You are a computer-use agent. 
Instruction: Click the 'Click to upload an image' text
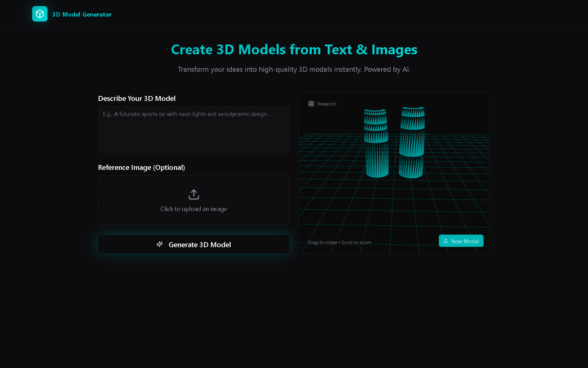point(194,209)
